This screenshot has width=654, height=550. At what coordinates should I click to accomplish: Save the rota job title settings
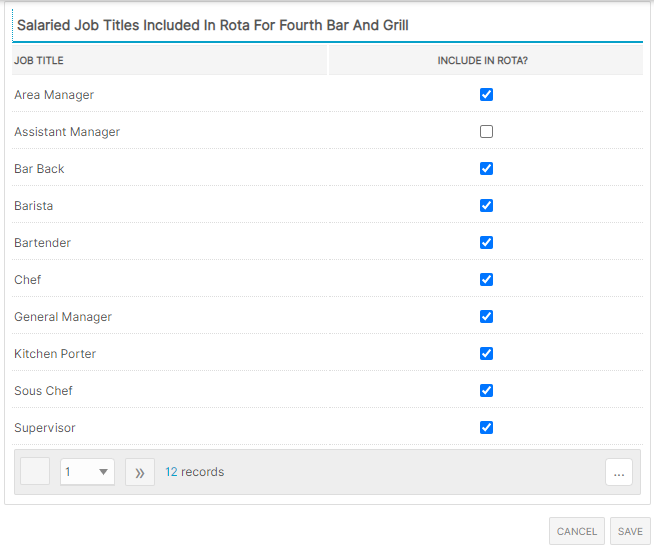(630, 532)
